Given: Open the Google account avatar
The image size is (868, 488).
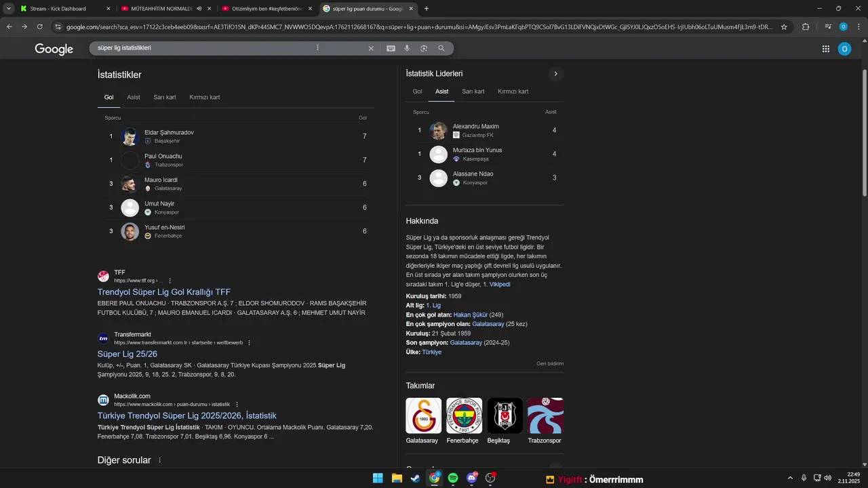Looking at the screenshot, I should [x=844, y=49].
